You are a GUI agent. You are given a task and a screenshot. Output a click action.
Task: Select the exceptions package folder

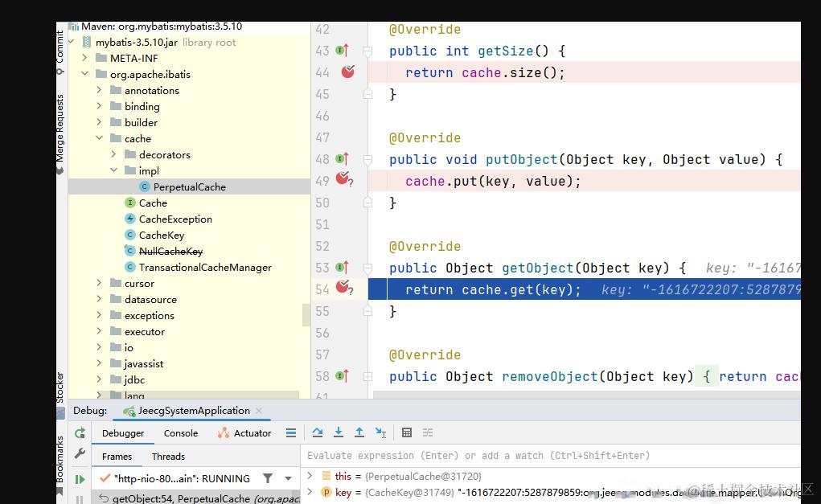point(142,316)
